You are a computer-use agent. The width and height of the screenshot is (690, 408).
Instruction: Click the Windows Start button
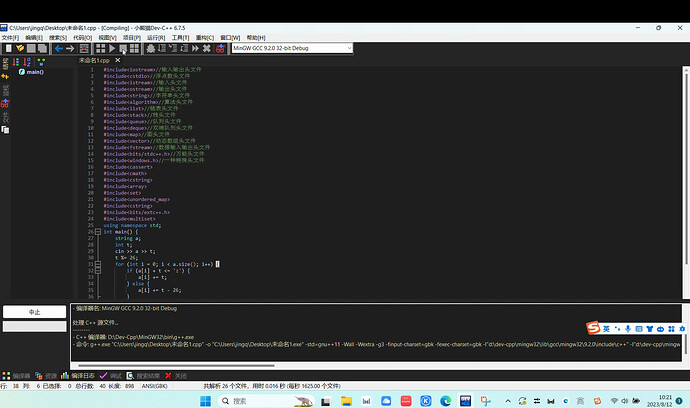click(206, 401)
